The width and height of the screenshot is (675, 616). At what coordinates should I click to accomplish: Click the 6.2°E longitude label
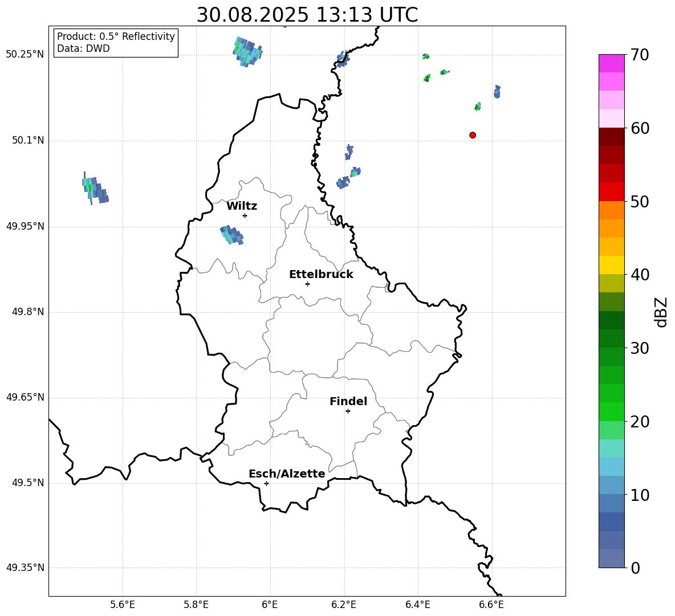[344, 605]
